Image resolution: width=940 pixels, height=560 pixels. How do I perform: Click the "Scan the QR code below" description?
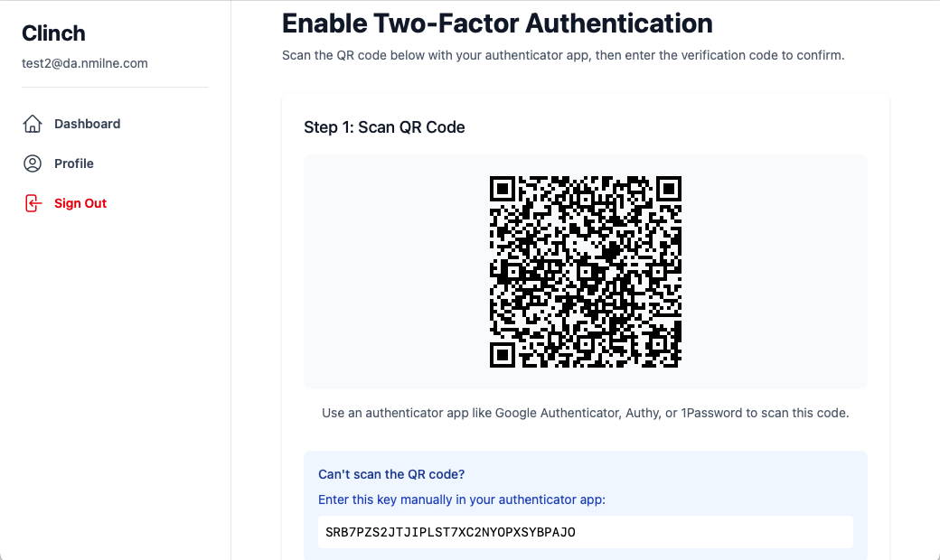coord(563,55)
